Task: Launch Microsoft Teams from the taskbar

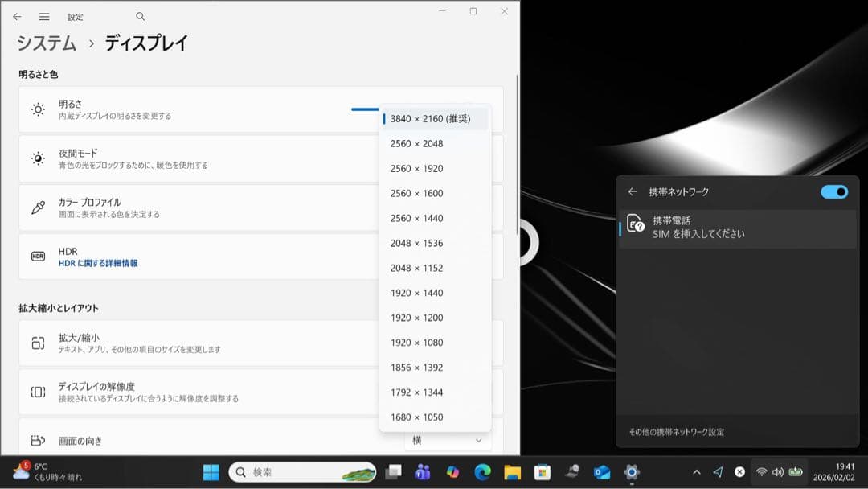Action: coord(422,473)
